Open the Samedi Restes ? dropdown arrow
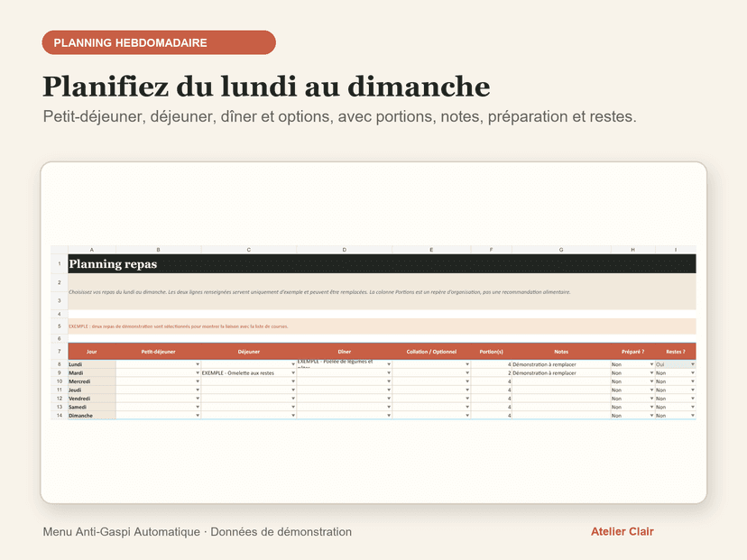This screenshot has width=747, height=560. click(693, 407)
